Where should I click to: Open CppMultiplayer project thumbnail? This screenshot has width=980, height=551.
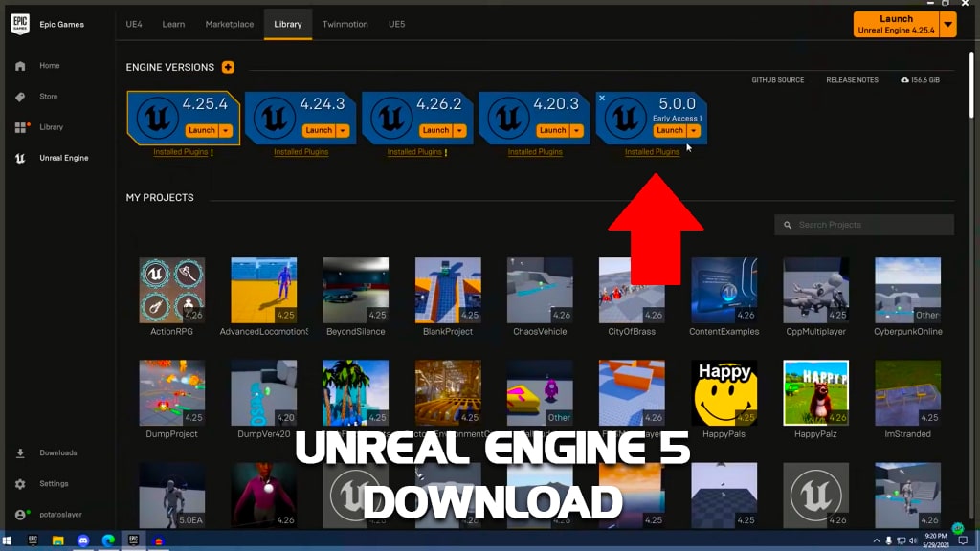point(815,290)
